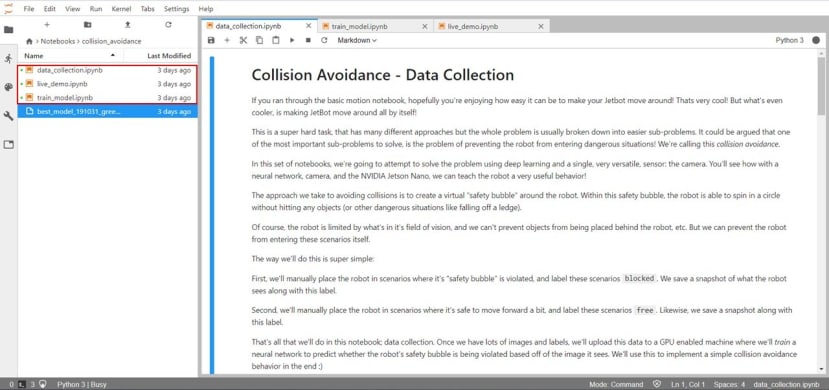Sort files by Name column
This screenshot has height=390, width=829.
coord(71,55)
